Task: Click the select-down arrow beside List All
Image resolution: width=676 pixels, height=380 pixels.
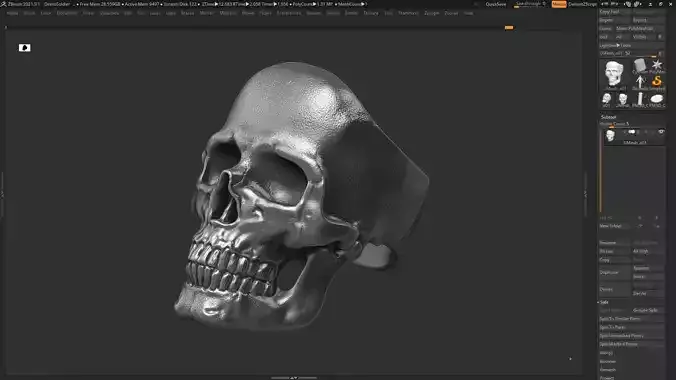Action: (x=657, y=218)
